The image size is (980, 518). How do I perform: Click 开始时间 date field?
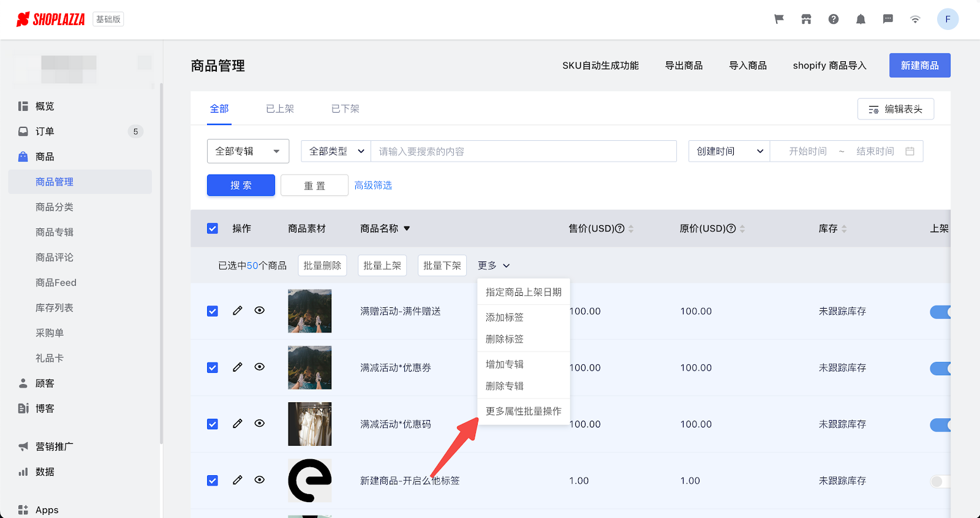pyautogui.click(x=808, y=151)
